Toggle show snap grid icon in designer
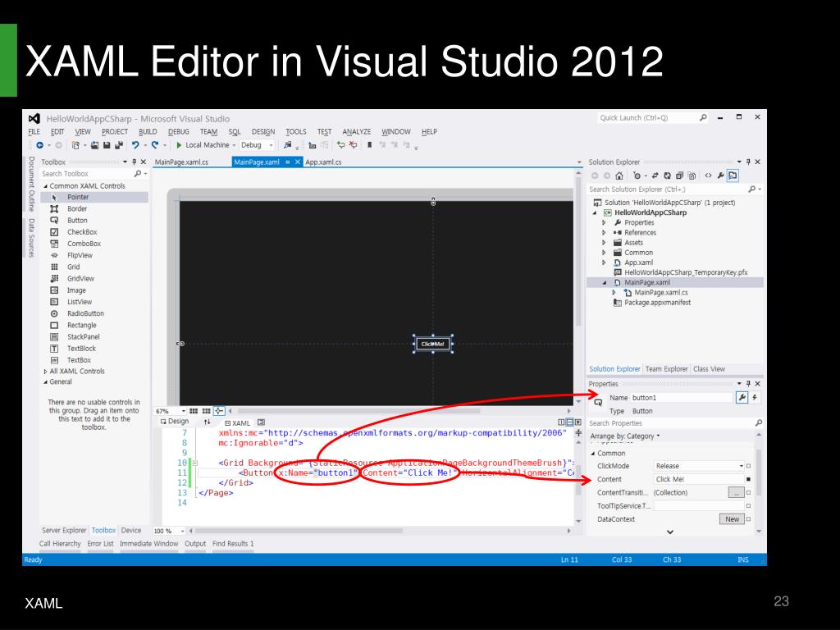840x630 pixels. coord(194,412)
